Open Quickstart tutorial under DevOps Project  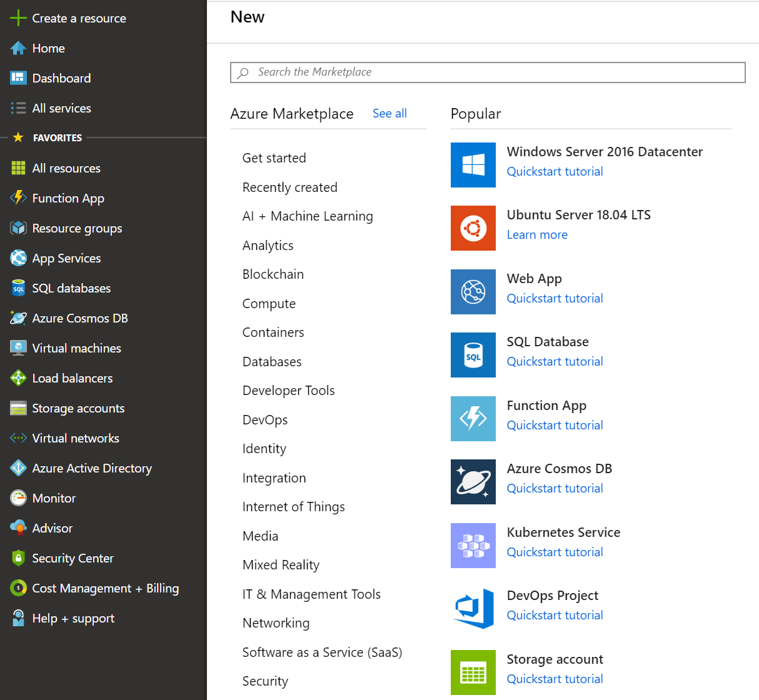coord(555,615)
